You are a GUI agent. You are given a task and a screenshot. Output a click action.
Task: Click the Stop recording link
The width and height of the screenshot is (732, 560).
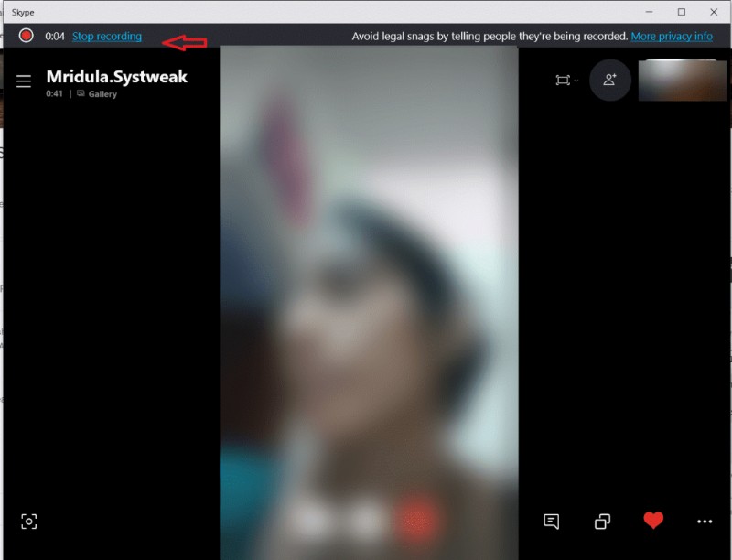point(106,36)
